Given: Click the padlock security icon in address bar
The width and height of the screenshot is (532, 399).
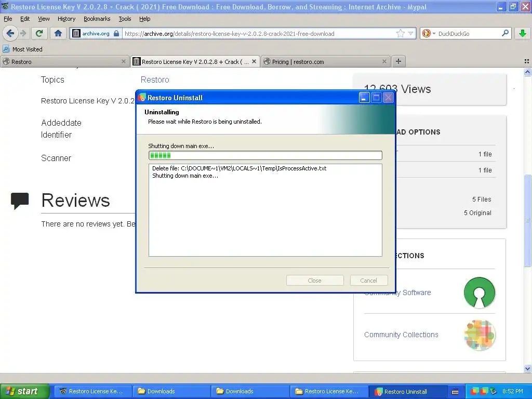Looking at the screenshot, I should (x=116, y=33).
